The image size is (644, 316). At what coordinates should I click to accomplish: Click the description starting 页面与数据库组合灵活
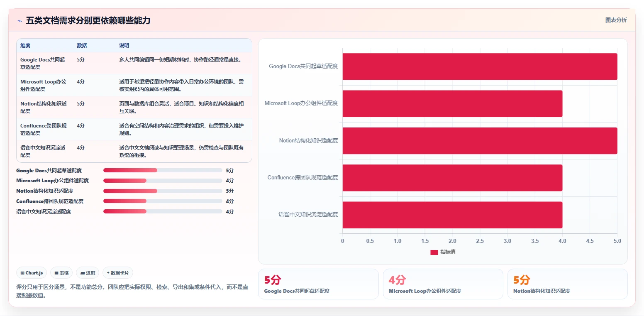(x=181, y=107)
